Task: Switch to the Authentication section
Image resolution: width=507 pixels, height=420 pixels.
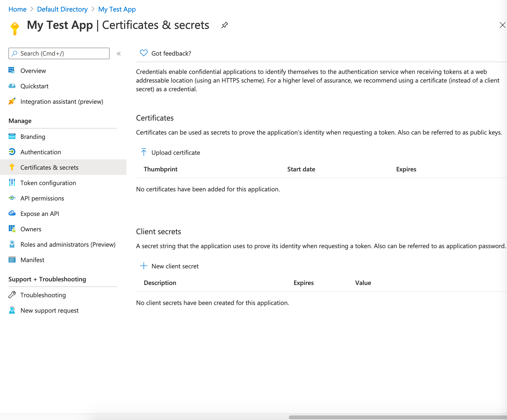Action: (x=40, y=152)
